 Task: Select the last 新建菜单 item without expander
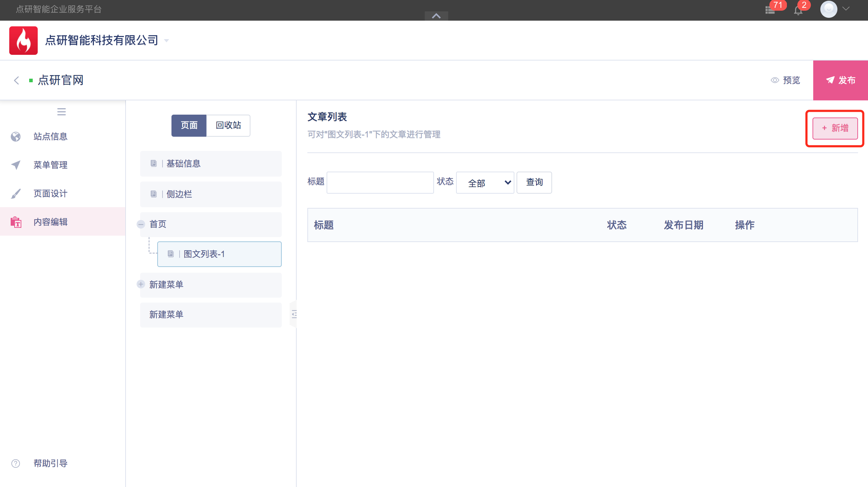[x=211, y=315]
